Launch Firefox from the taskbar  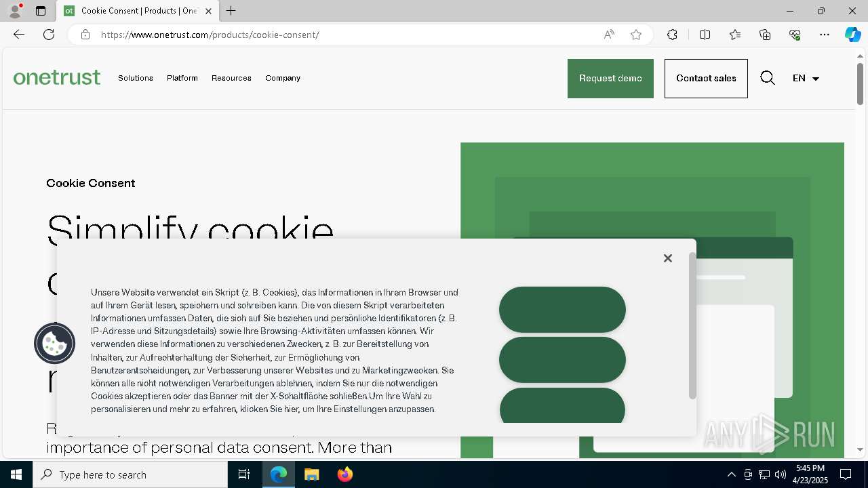[345, 474]
